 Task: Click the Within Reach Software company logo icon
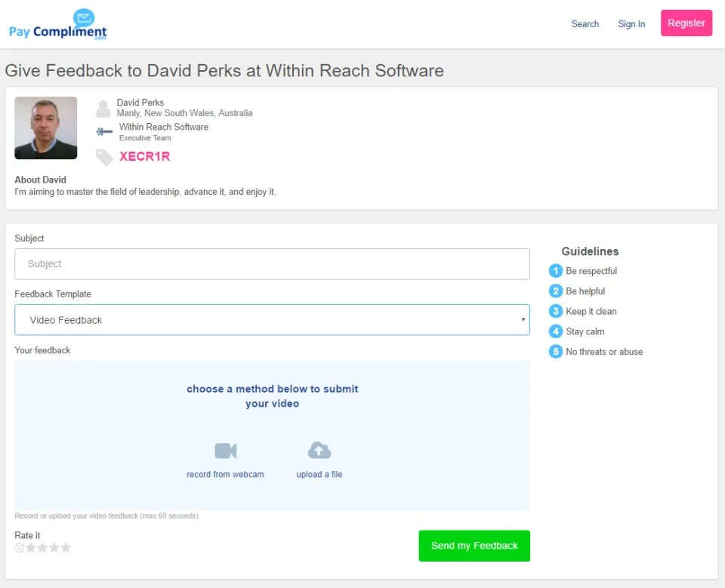[104, 132]
